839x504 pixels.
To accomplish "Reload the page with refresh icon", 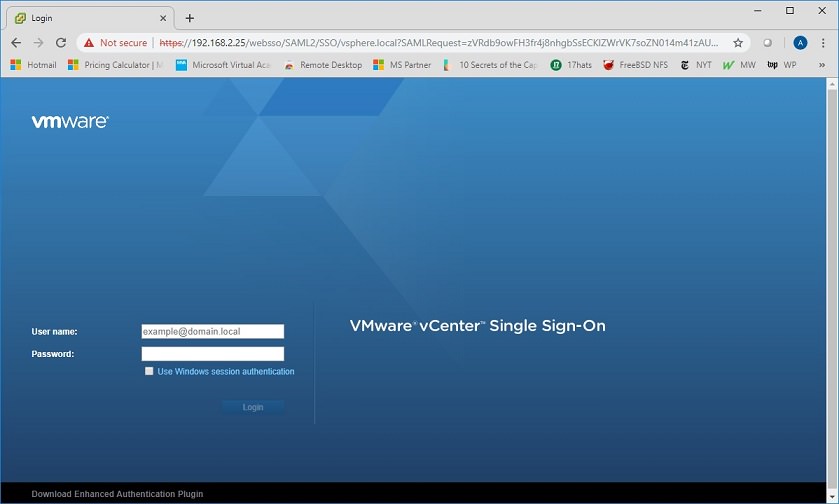I will click(61, 43).
